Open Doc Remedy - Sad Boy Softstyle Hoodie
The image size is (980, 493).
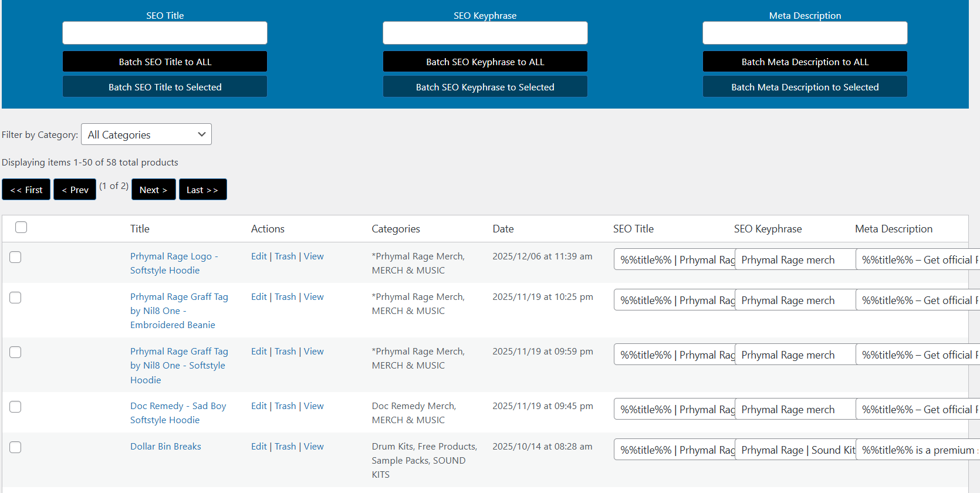tap(178, 413)
